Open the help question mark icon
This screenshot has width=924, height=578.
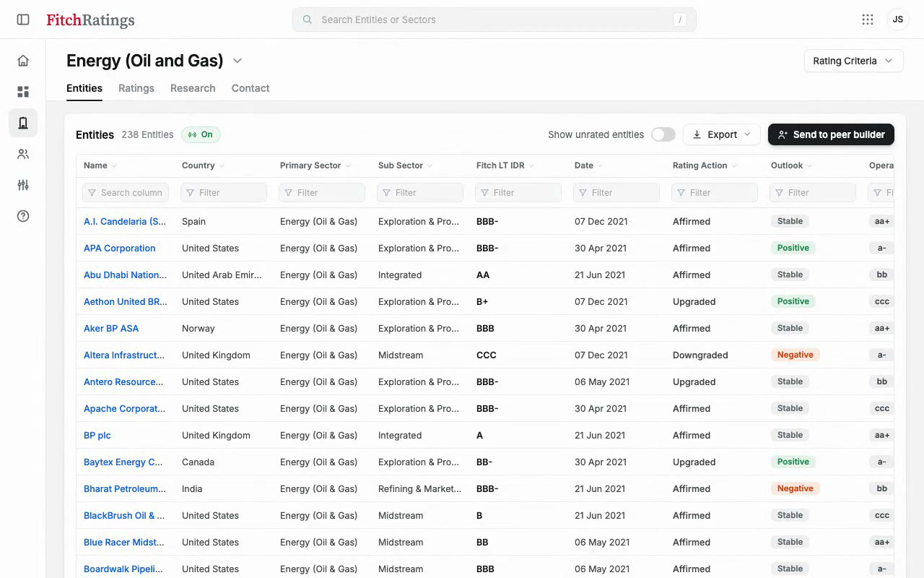[23, 216]
